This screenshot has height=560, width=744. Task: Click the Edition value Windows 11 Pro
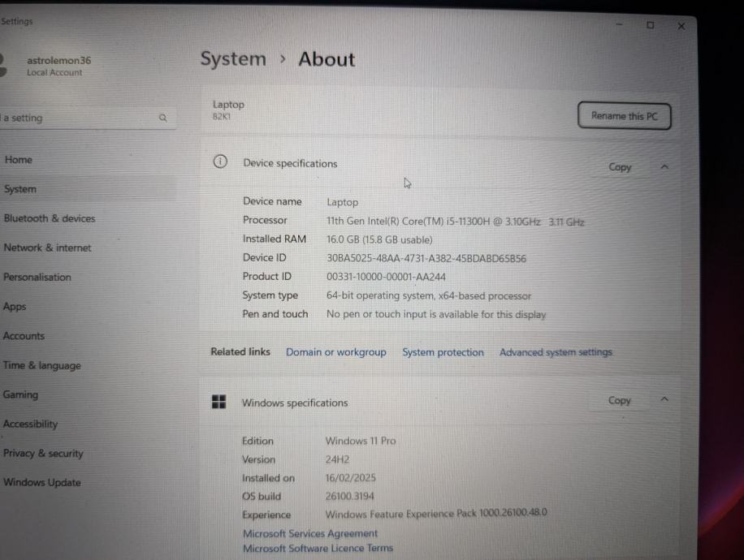click(361, 441)
